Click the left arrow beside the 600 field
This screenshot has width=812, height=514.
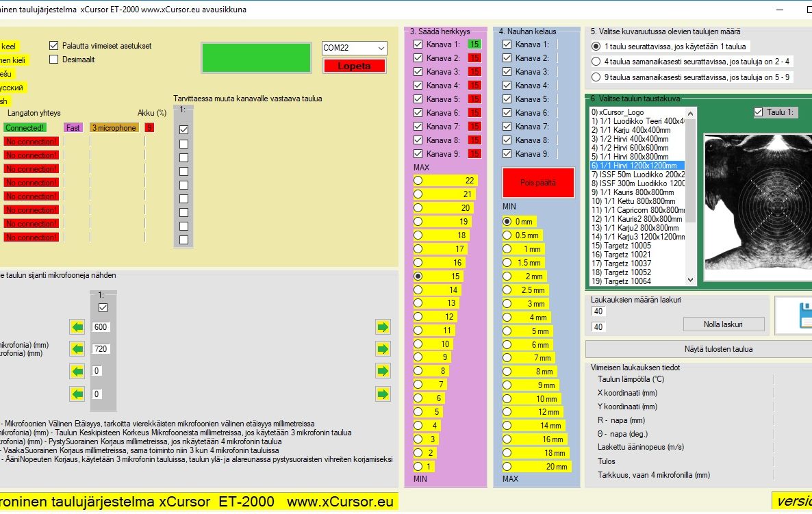click(77, 327)
